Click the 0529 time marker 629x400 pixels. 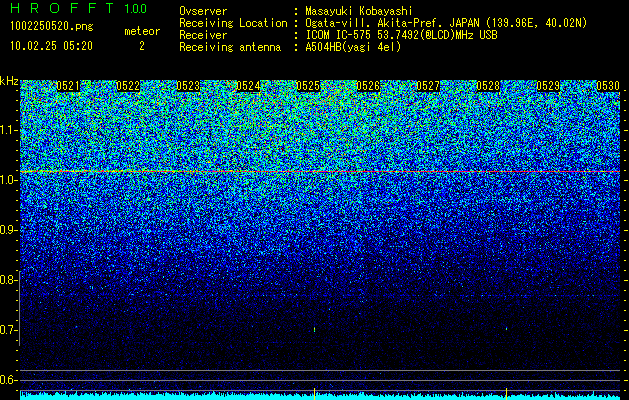click(x=548, y=86)
